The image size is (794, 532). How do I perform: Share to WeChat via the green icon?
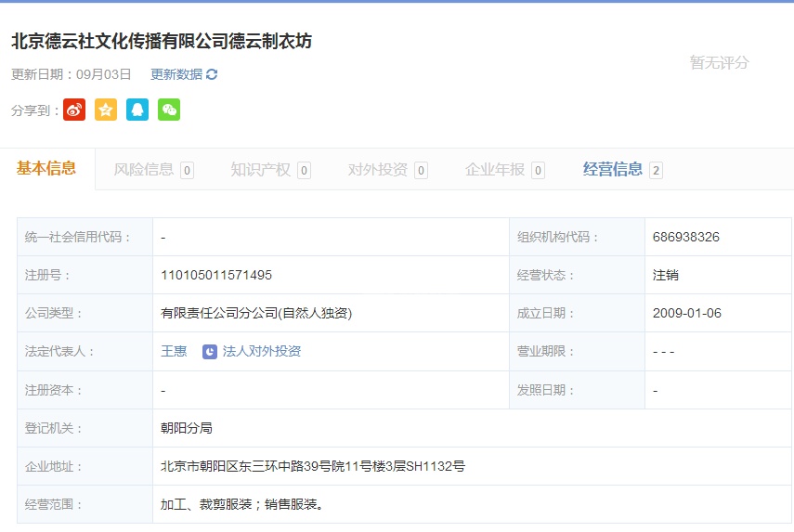tap(169, 110)
